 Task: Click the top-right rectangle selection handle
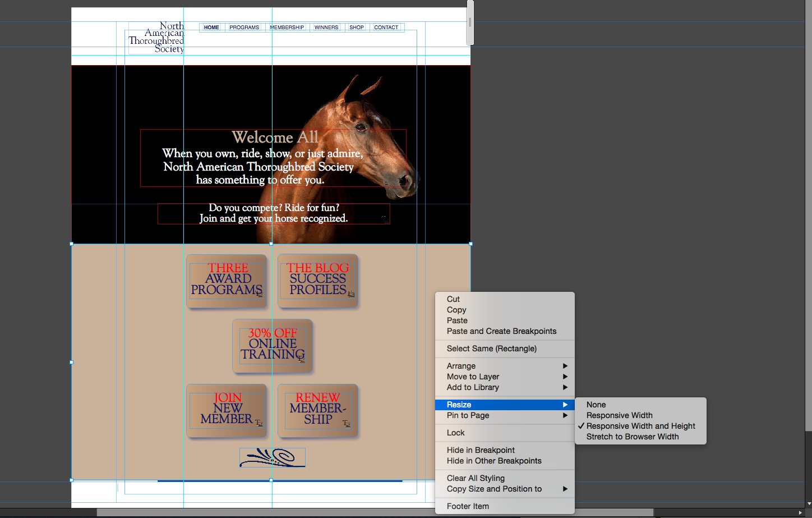[470, 244]
